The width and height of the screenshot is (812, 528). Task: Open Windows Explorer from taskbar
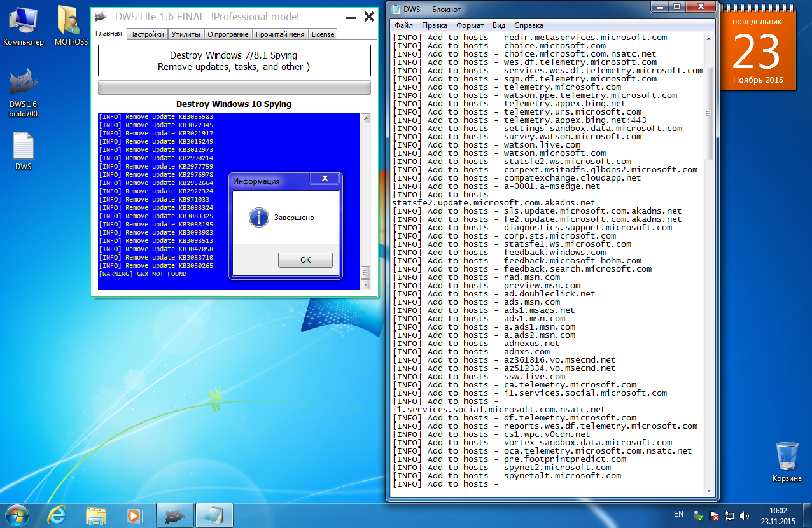[x=96, y=515]
